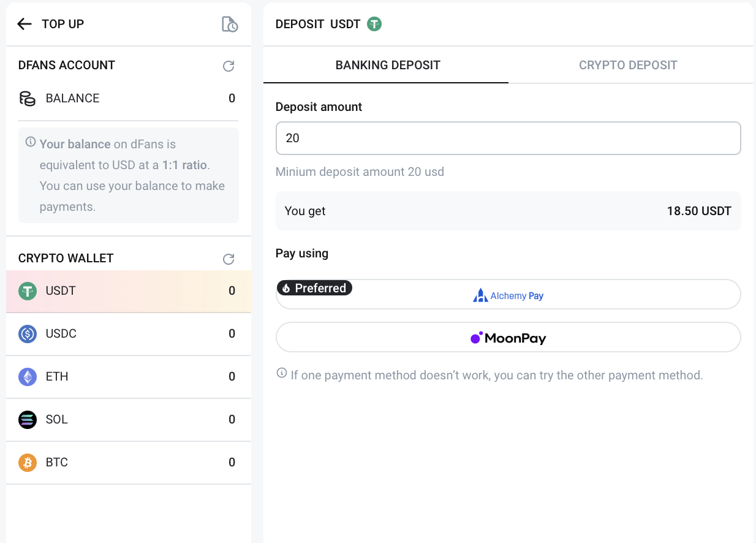Image resolution: width=756 pixels, height=543 pixels.
Task: Click the Deposit amount input field
Action: click(x=508, y=139)
